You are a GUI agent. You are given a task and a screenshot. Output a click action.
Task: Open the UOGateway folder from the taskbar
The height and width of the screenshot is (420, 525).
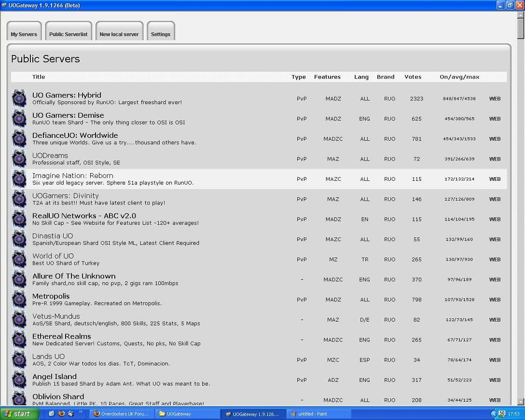[x=187, y=414]
